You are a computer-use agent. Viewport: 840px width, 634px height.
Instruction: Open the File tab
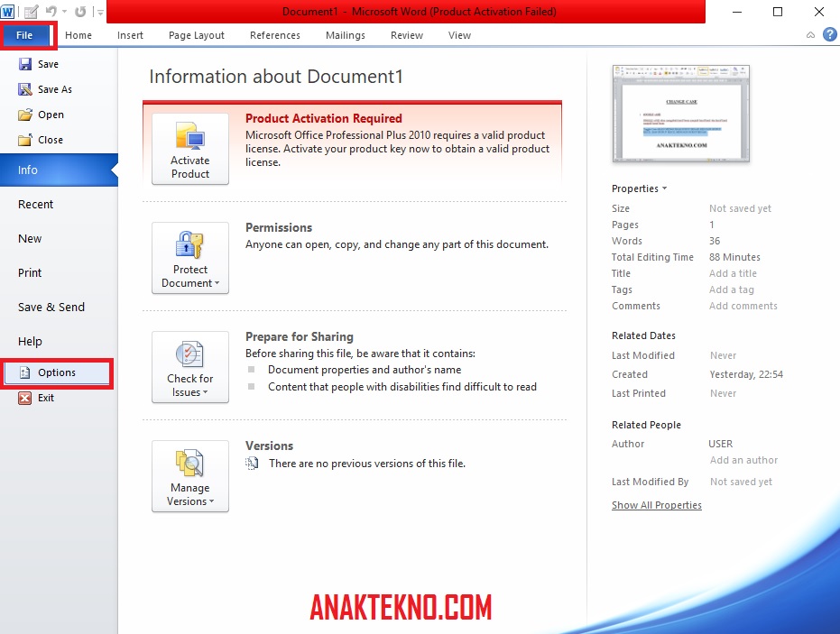coord(24,35)
